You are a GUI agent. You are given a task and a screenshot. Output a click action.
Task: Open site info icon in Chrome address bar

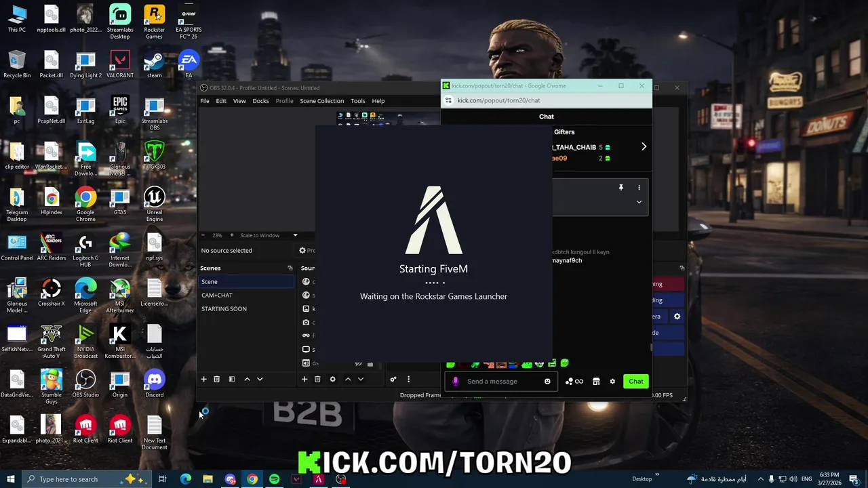pyautogui.click(x=448, y=100)
